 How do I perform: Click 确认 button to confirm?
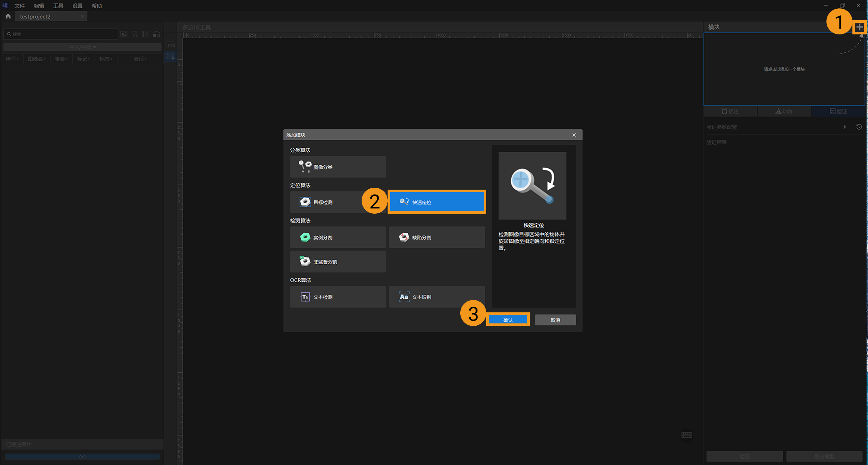508,320
